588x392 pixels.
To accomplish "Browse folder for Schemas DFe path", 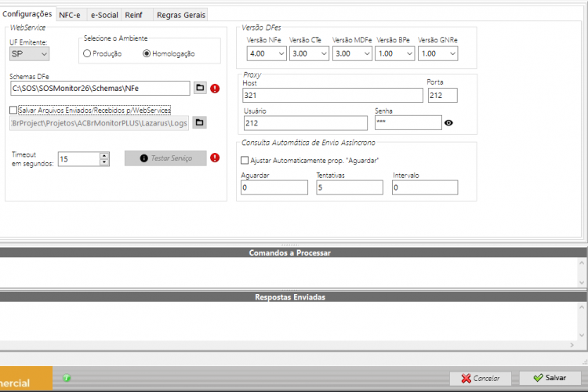I will tap(200, 88).
